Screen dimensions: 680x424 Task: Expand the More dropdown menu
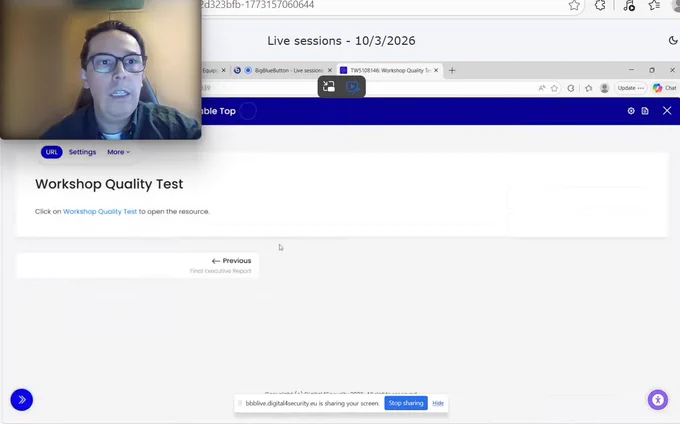click(x=118, y=152)
